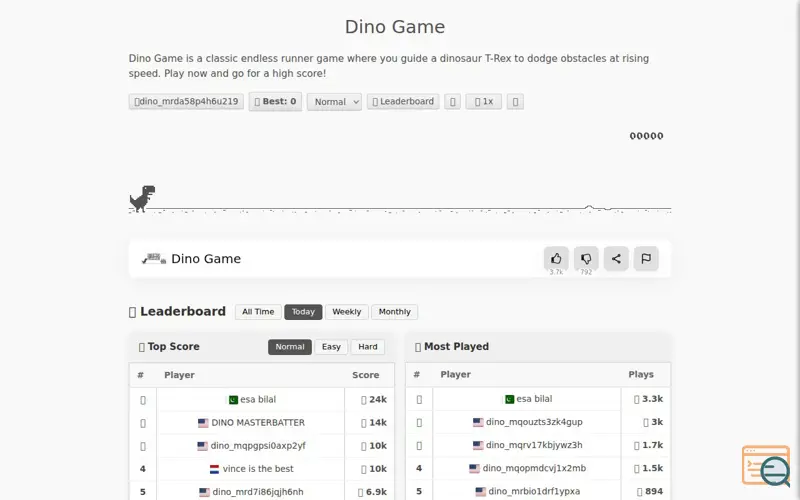800x500 pixels.
Task: Click the small Dino Game thumbnail icon
Action: click(154, 259)
